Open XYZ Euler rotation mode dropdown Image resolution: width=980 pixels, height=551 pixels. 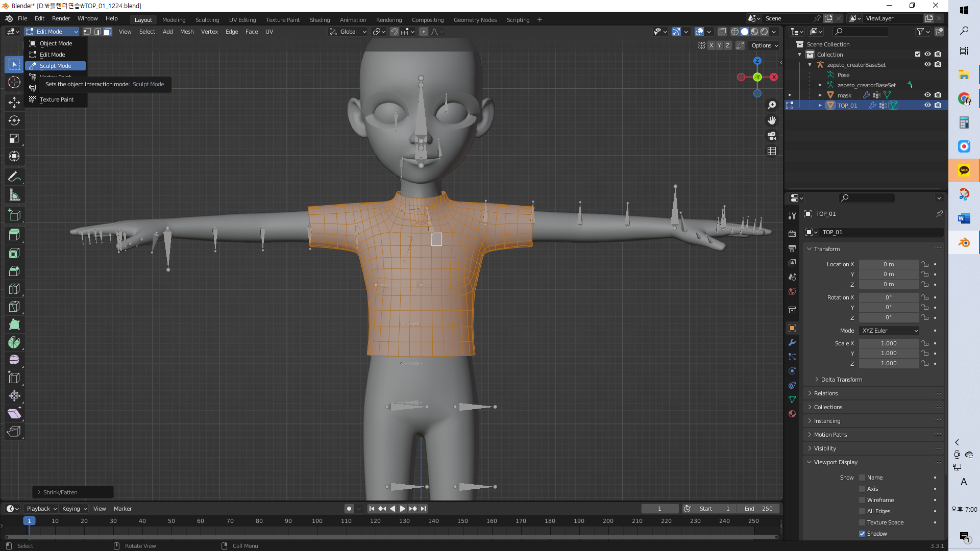(x=889, y=331)
